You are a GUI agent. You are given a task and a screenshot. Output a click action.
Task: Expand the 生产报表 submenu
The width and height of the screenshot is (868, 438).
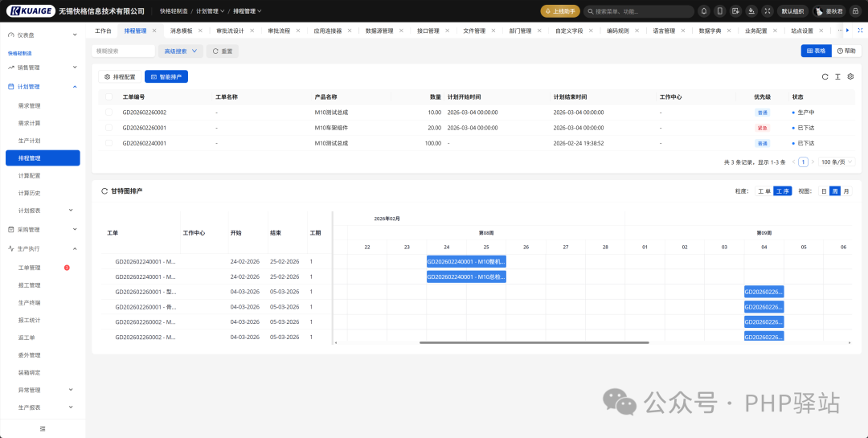(x=71, y=407)
